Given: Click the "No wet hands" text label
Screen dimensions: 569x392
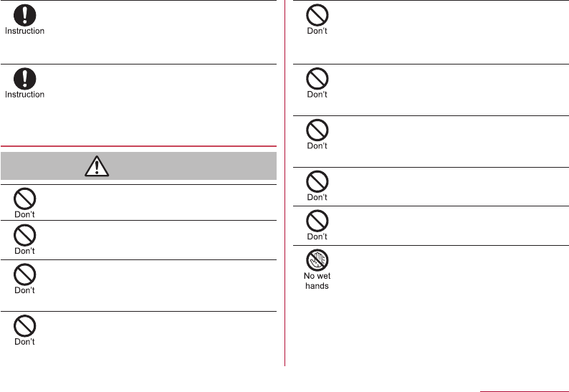Looking at the screenshot, I should [317, 281].
